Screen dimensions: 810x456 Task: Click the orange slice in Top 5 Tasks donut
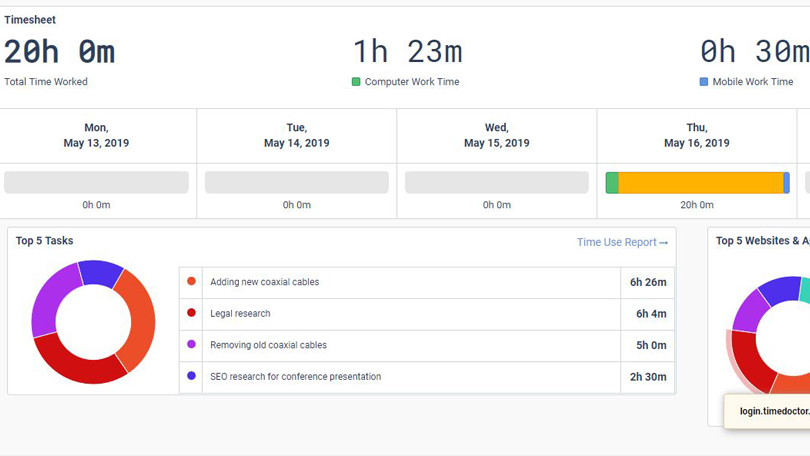(x=139, y=315)
